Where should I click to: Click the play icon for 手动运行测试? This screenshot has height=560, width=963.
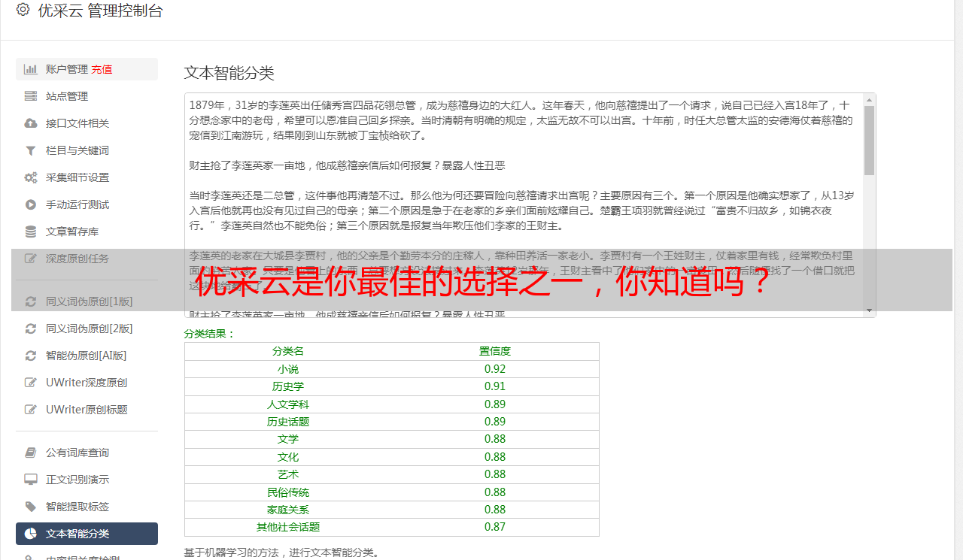point(31,204)
